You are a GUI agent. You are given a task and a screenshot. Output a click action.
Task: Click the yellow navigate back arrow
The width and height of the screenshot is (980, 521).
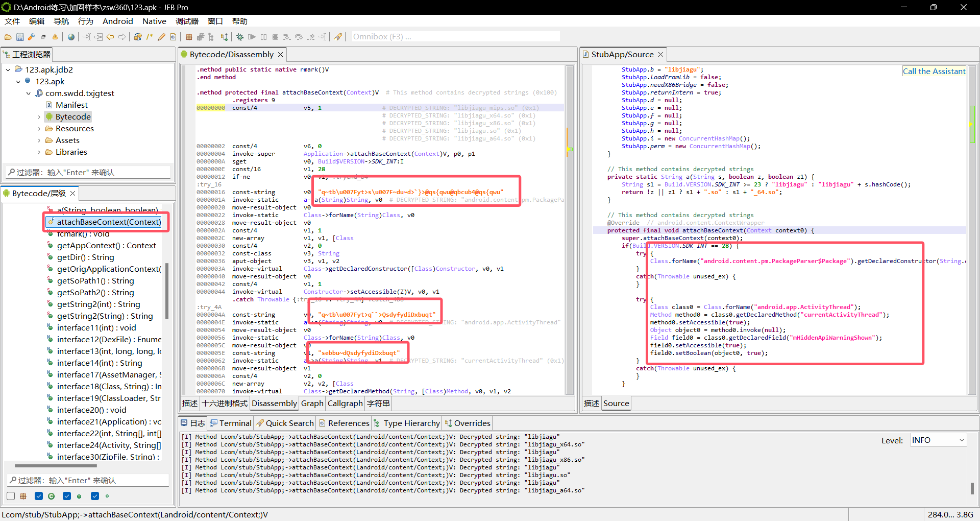tap(110, 37)
